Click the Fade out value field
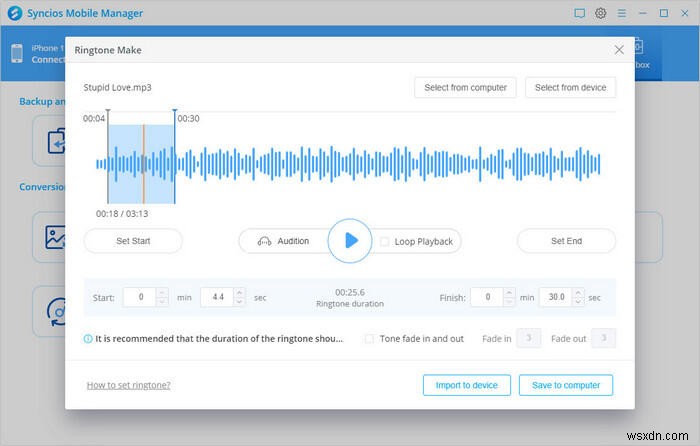 click(604, 338)
